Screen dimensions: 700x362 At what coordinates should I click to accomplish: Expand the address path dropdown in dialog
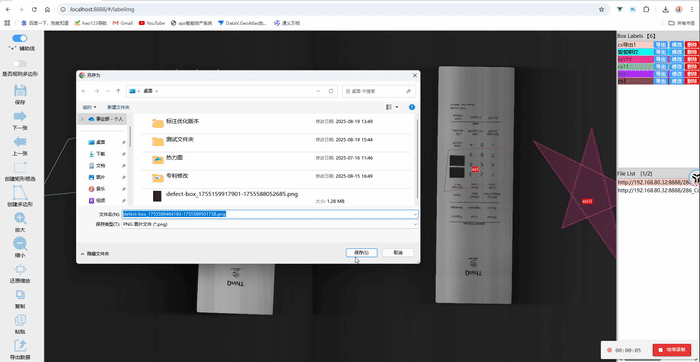pos(318,91)
